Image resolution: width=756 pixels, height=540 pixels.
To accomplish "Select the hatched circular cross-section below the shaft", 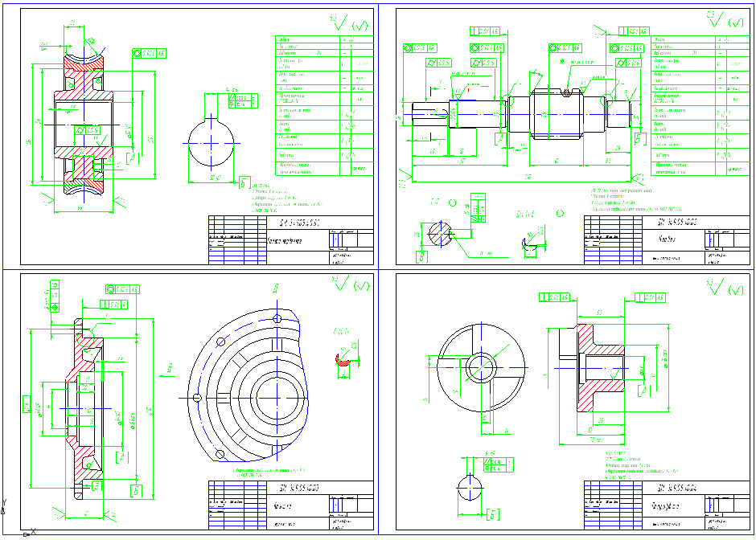I will pos(440,234).
